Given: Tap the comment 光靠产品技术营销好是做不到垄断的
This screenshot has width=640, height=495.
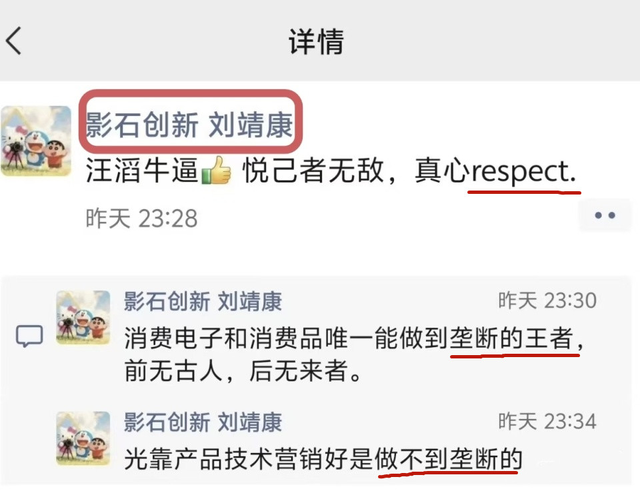Looking at the screenshot, I should (x=323, y=459).
